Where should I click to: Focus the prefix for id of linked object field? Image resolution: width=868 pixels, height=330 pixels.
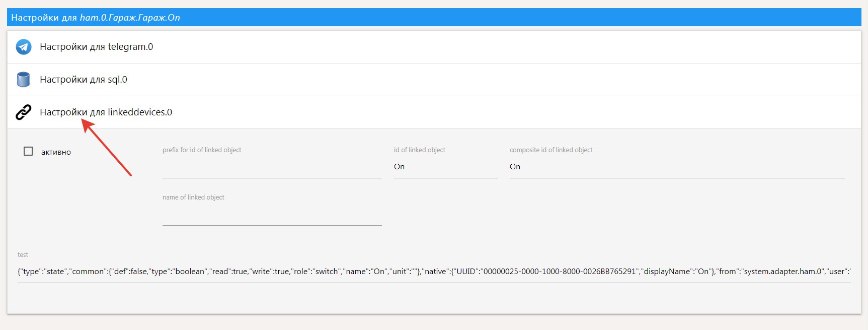(x=272, y=167)
